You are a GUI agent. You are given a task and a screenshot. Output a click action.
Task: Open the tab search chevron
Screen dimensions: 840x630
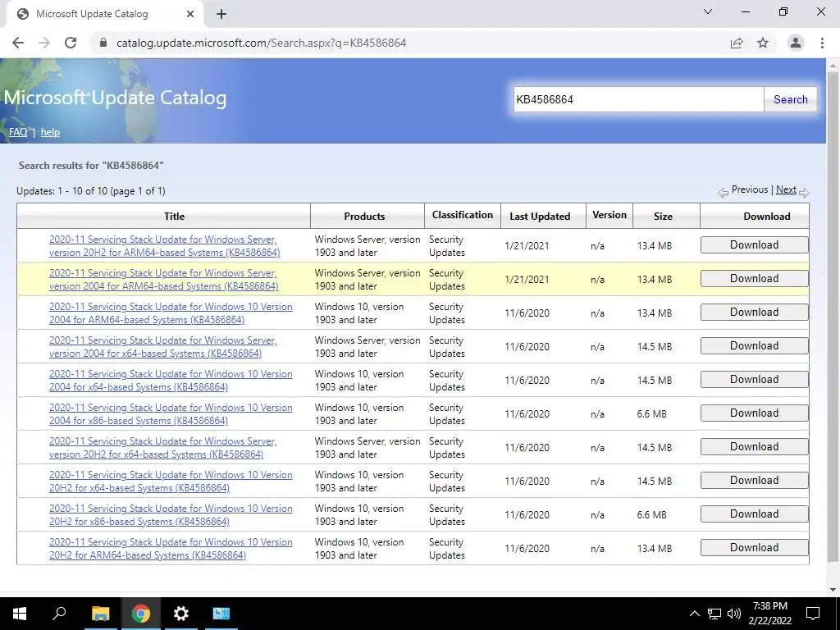[708, 11]
